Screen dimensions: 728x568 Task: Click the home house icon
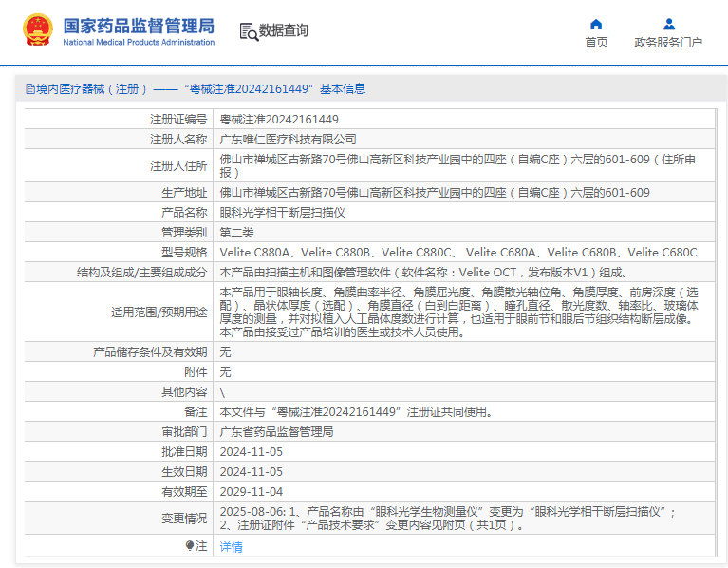click(x=596, y=24)
